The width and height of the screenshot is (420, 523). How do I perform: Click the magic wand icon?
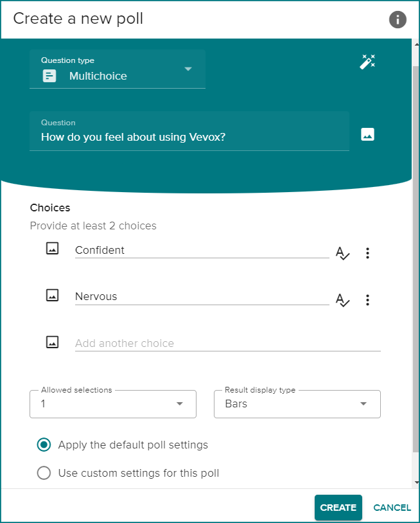tap(367, 62)
